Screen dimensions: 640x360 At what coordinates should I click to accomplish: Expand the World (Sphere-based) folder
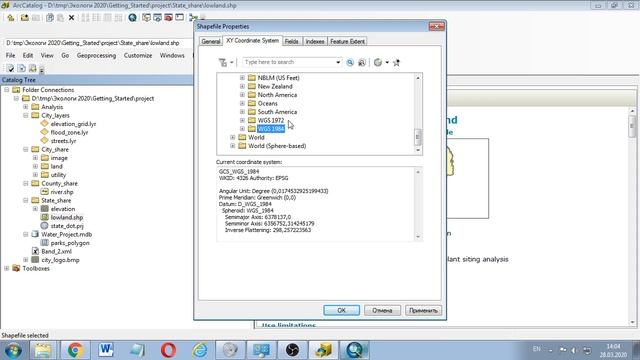coord(233,146)
